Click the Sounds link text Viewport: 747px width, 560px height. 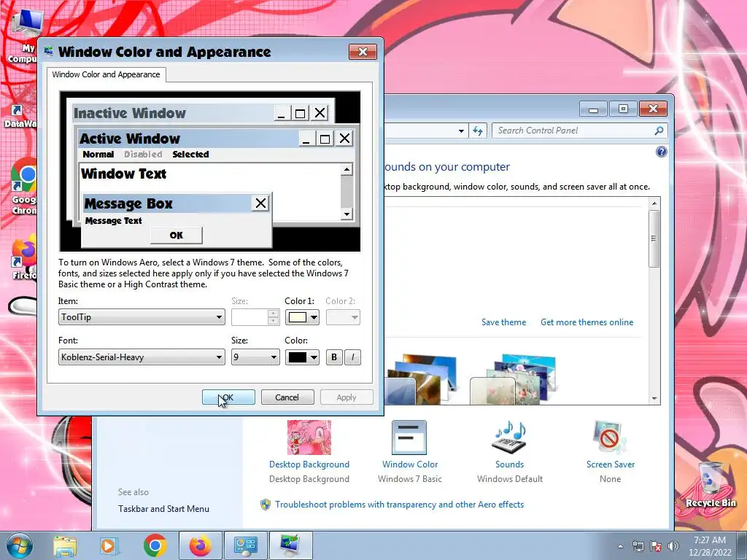click(509, 464)
